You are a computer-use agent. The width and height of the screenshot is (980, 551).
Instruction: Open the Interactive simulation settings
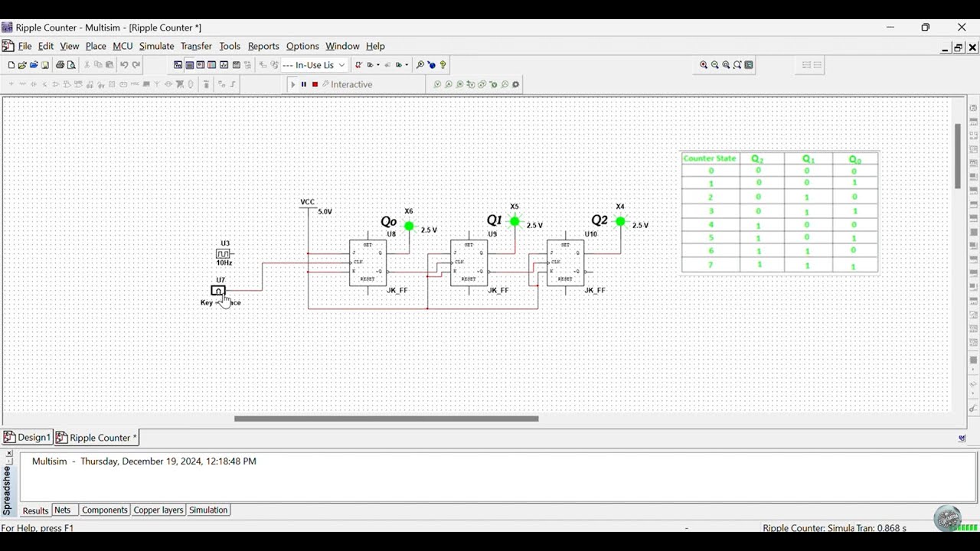347,84
